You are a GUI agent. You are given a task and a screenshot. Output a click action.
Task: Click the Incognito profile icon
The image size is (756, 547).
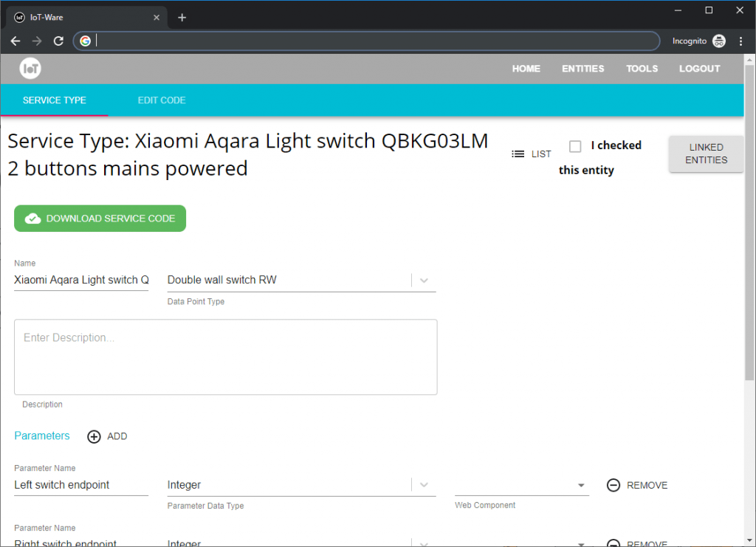[x=719, y=41]
